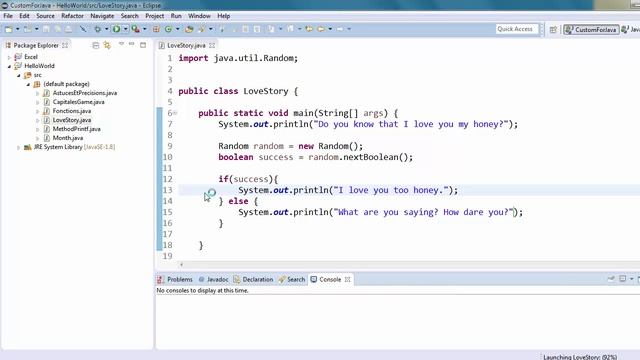Select LoveStory.java in Package Explorer

[x=71, y=120]
